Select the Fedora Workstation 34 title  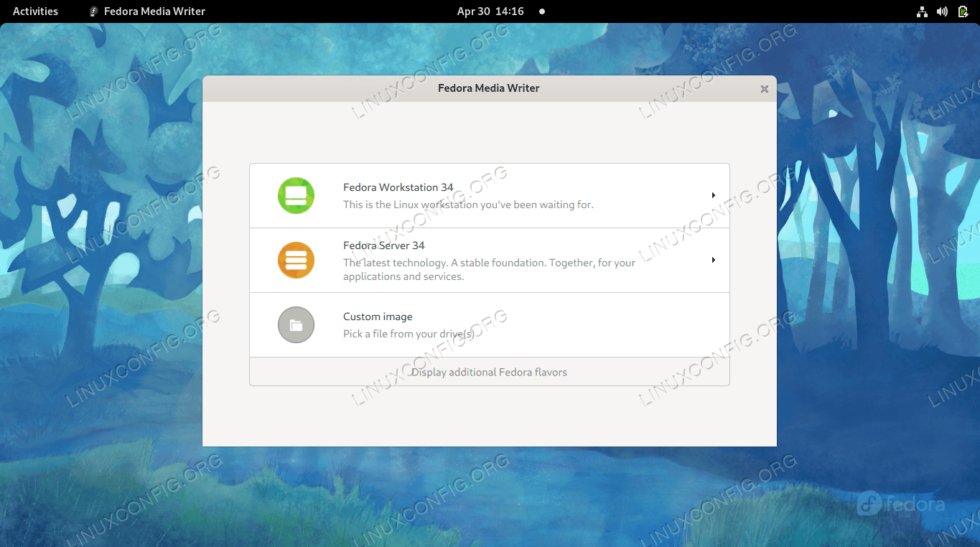[x=398, y=187]
